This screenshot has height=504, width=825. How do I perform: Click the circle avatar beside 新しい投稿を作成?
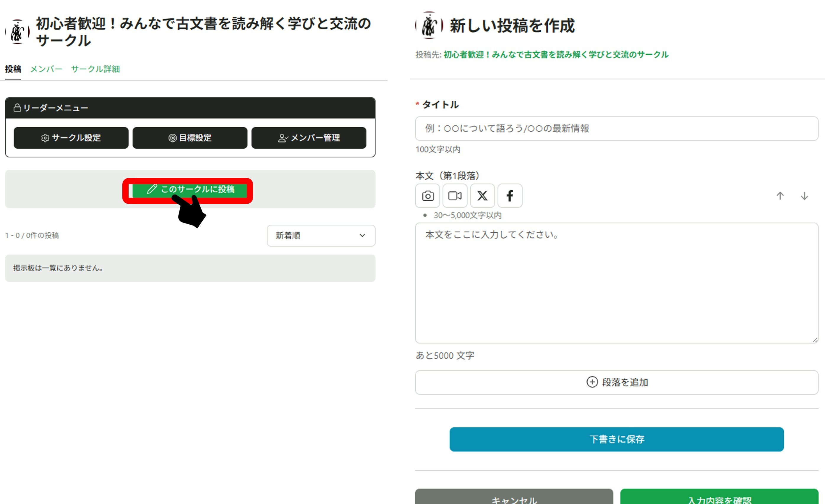click(429, 25)
